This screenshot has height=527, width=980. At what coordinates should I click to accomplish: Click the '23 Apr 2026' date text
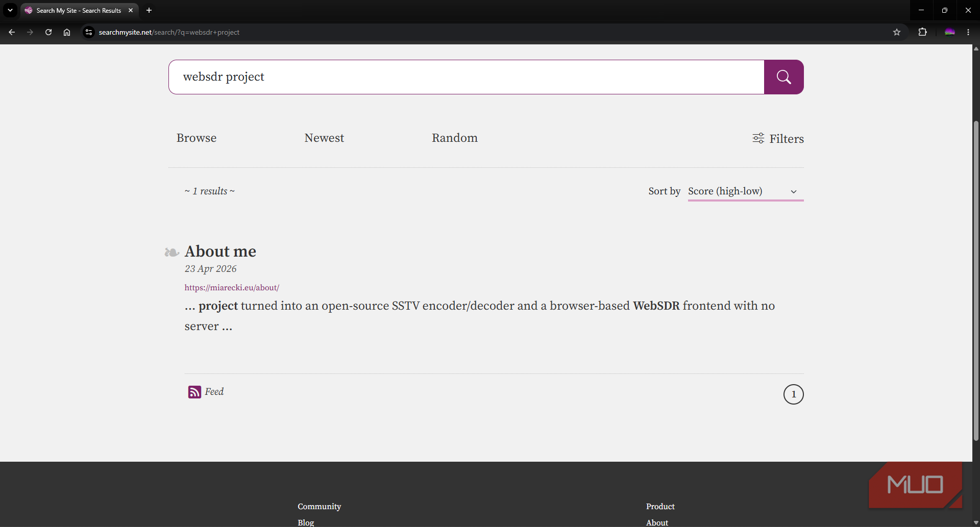point(211,269)
